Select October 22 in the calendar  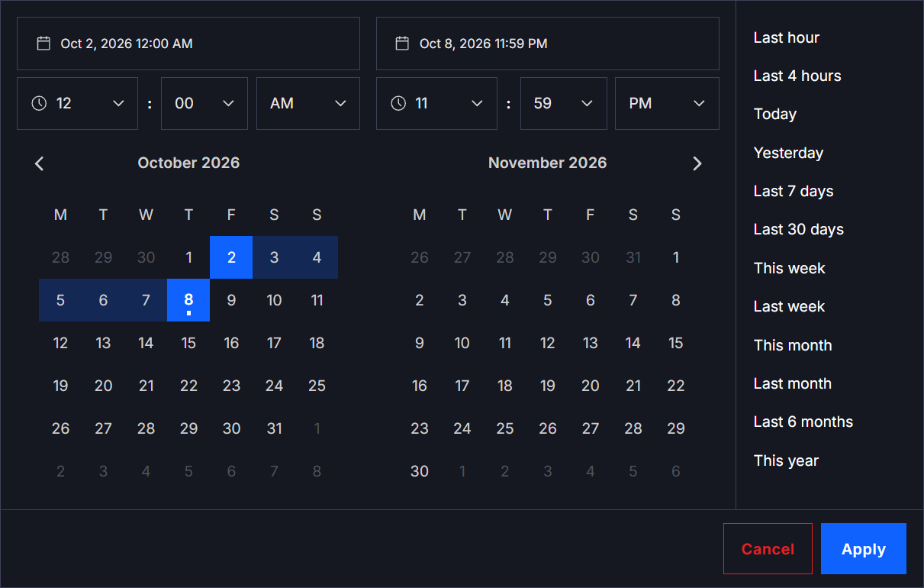[188, 386]
